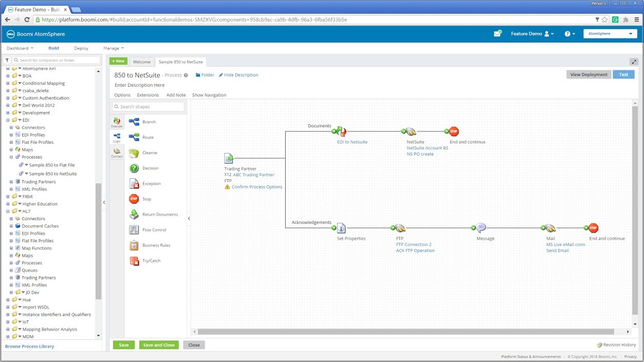Open the messages envelope notification icon
Image resolution: width=644 pixels, height=362 pixels.
[498, 34]
